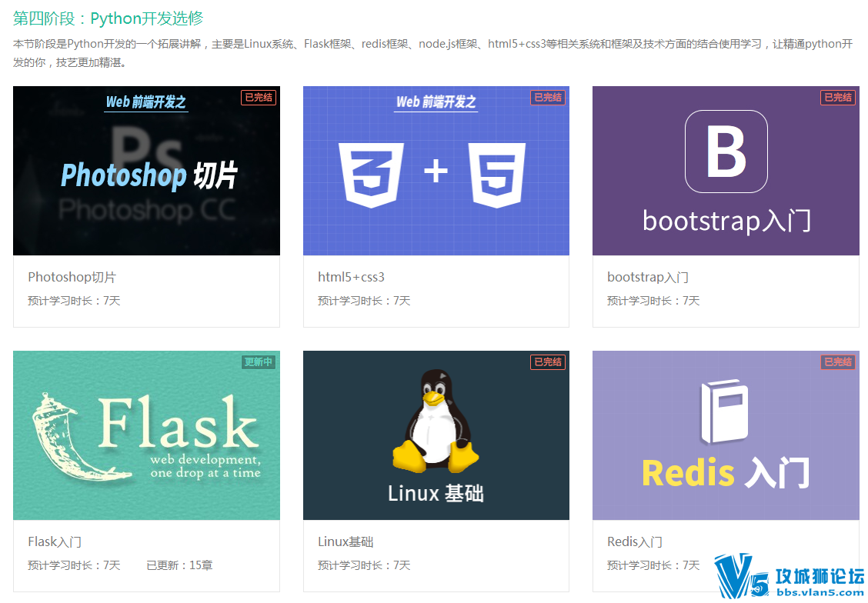
Task: Click Web 前端开发之 label on html5+css3 card
Action: click(436, 102)
